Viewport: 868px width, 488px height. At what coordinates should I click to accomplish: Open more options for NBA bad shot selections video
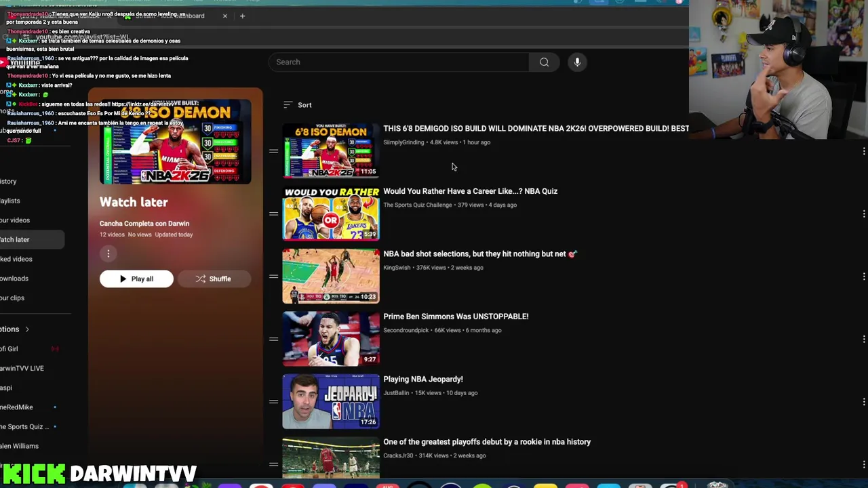864,277
